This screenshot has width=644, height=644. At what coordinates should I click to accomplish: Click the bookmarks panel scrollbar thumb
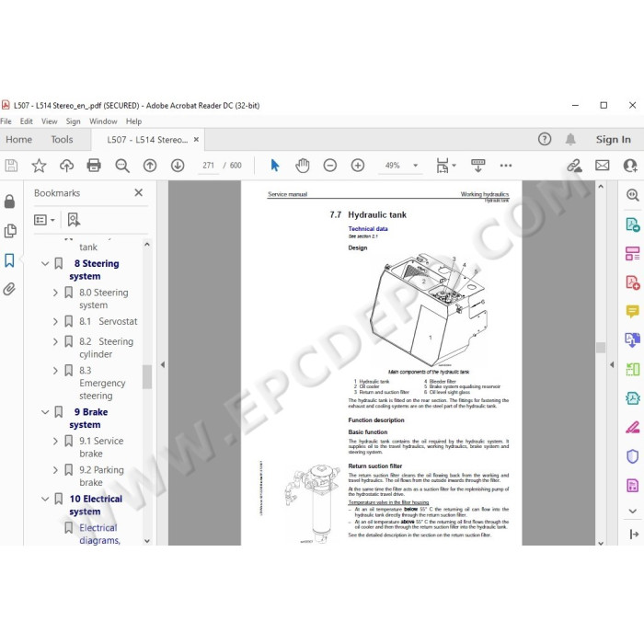146,376
